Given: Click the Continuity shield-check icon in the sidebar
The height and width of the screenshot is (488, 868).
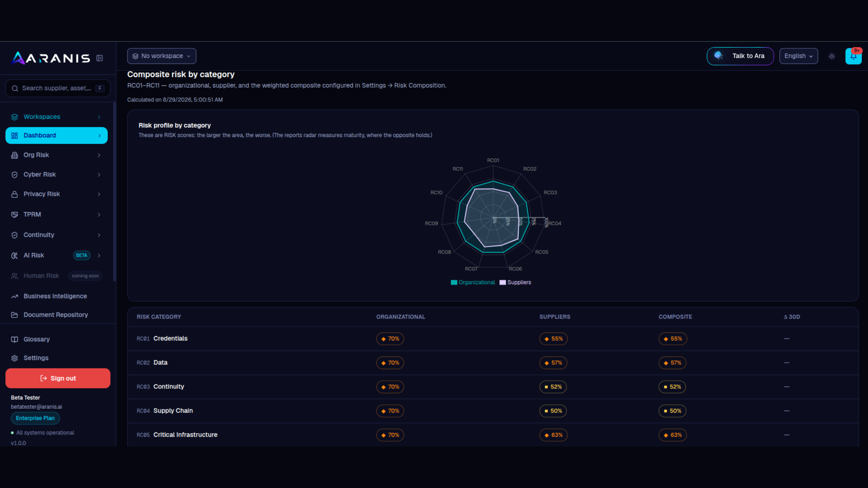Looking at the screenshot, I should [15, 235].
